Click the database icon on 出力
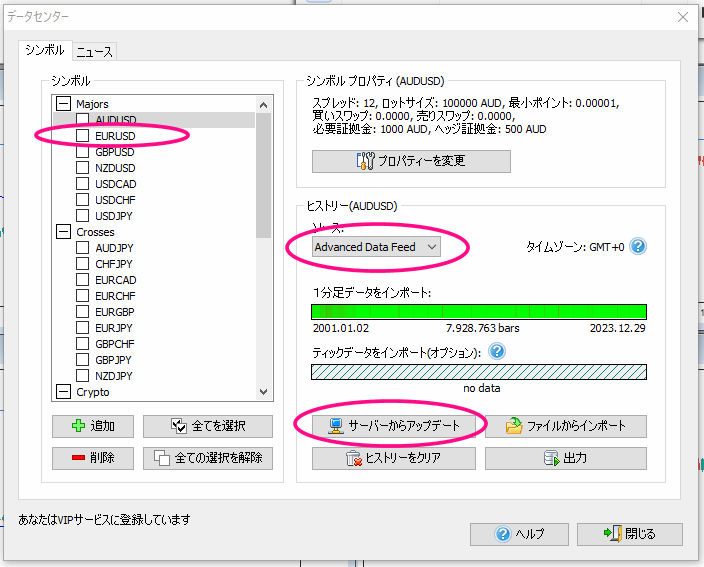The height and width of the screenshot is (567, 704). coord(551,458)
